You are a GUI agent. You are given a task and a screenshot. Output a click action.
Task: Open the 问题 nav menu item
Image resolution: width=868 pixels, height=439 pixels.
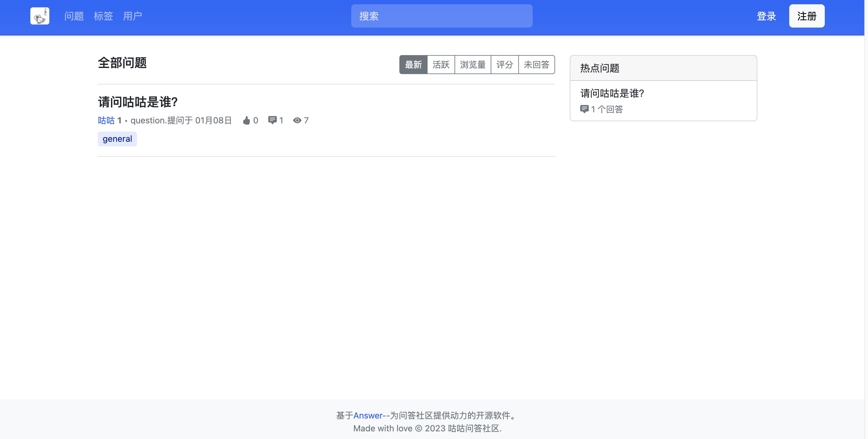[x=74, y=16]
